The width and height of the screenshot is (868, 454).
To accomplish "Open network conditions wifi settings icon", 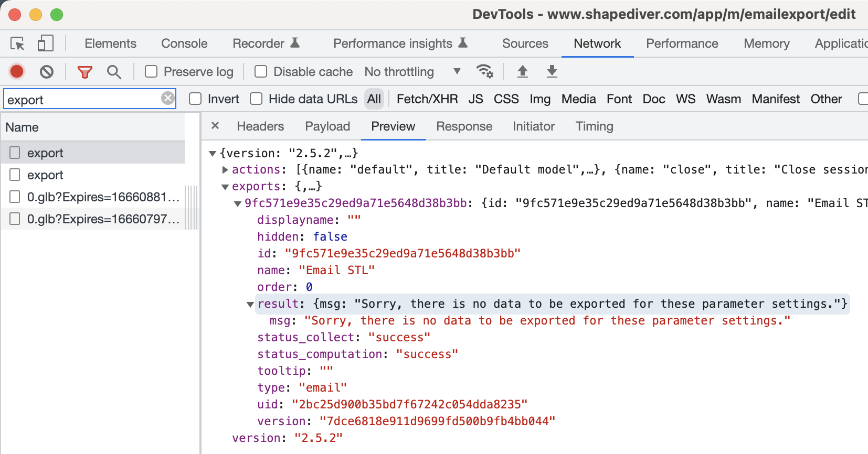I will click(x=484, y=71).
